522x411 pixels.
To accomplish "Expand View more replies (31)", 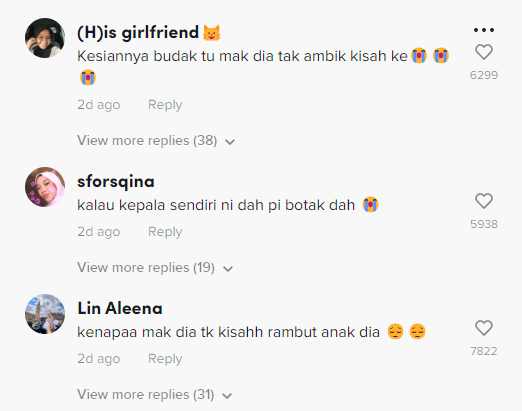I will point(154,395).
